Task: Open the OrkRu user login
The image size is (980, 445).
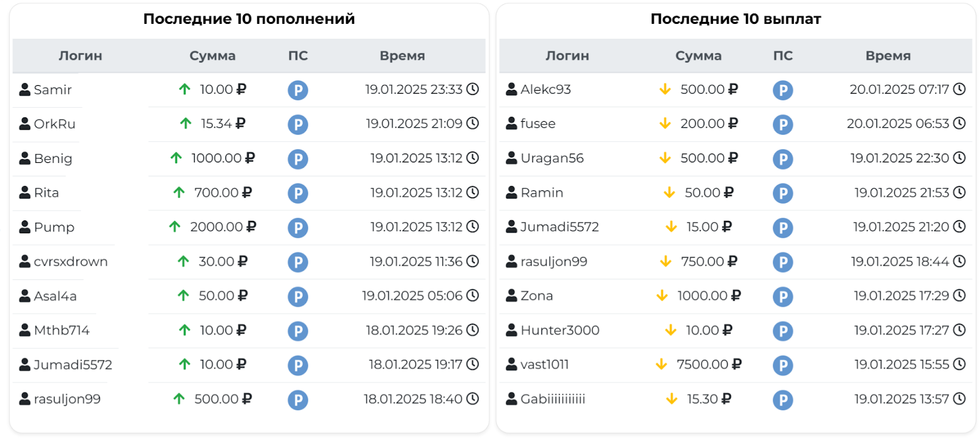Action: pos(55,124)
